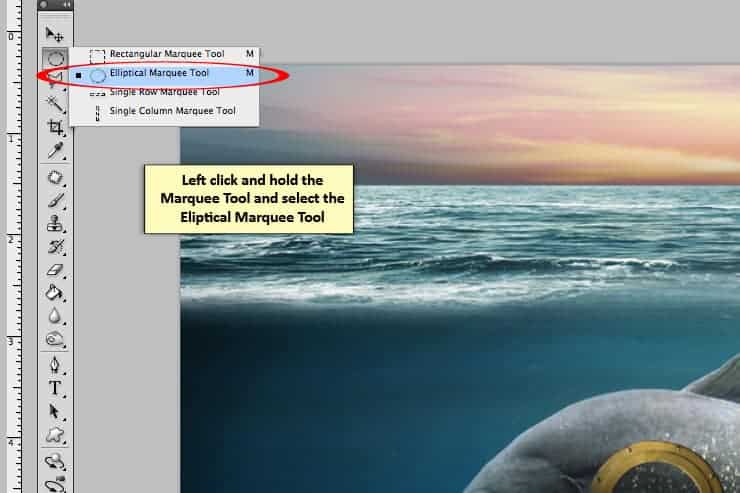The height and width of the screenshot is (493, 740).
Task: Collapse the toolbar with double-arrow button
Action: point(67,5)
